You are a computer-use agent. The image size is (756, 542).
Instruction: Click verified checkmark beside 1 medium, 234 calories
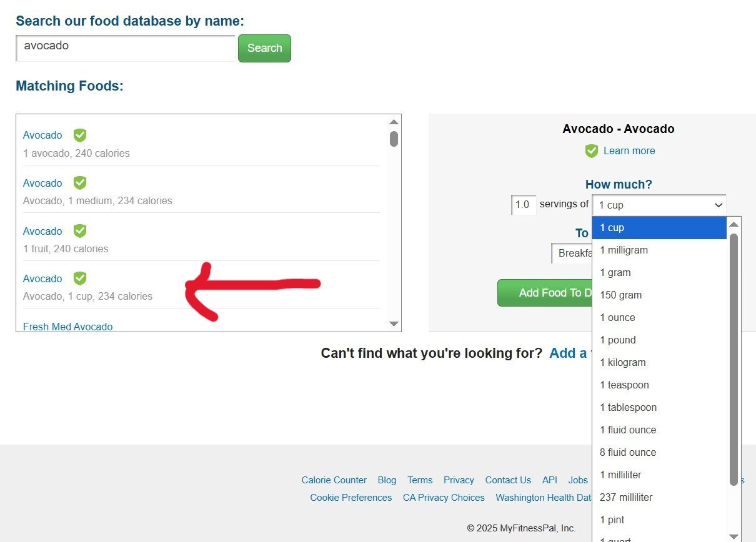tap(80, 183)
